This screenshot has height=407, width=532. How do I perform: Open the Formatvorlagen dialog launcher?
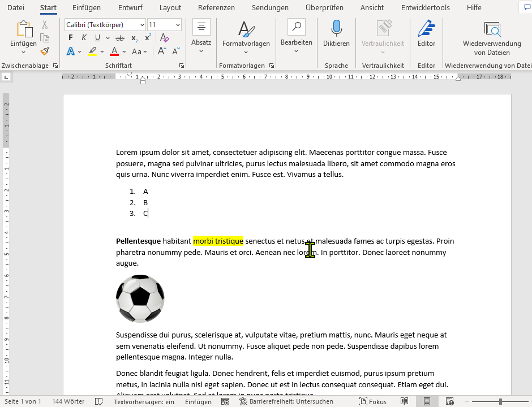[272, 66]
